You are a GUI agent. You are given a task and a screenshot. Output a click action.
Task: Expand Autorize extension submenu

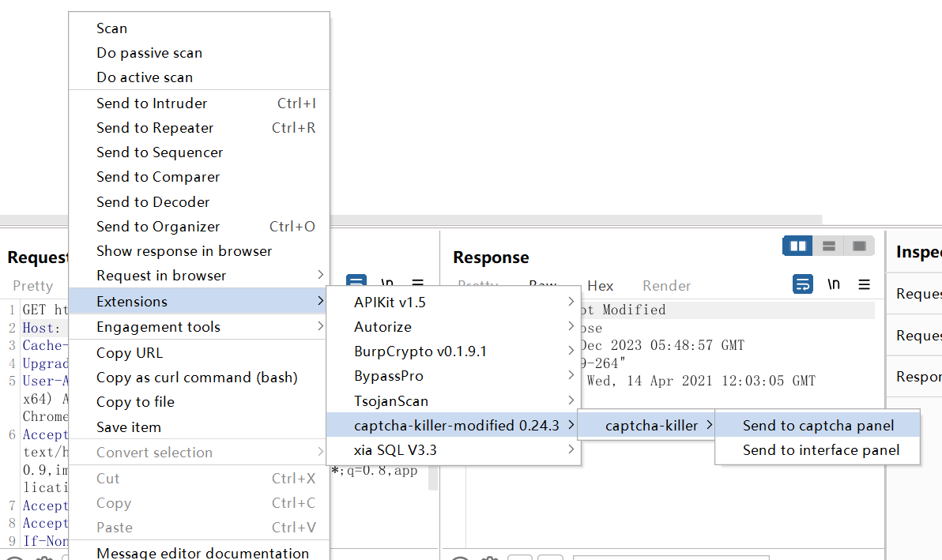pyautogui.click(x=454, y=326)
